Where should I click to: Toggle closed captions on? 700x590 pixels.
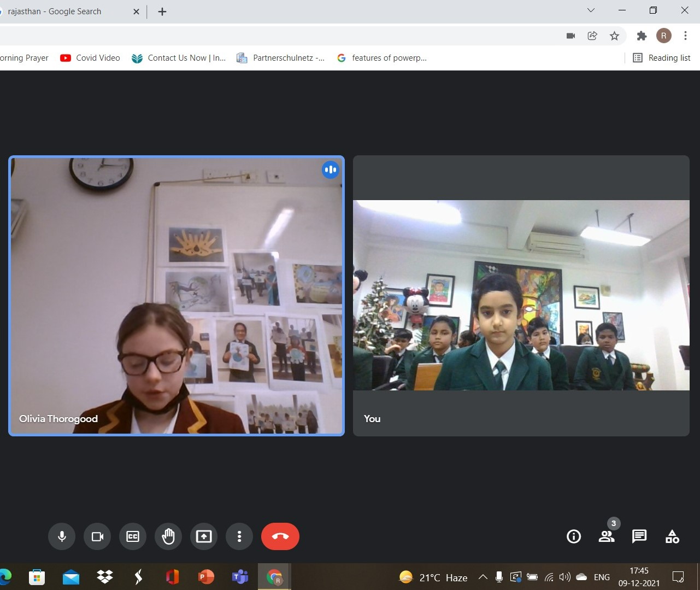(133, 536)
